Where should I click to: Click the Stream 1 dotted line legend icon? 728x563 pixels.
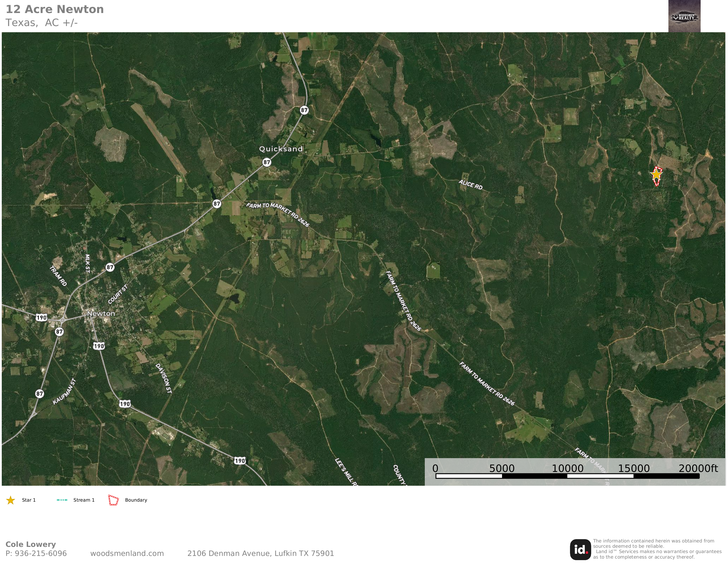(62, 500)
